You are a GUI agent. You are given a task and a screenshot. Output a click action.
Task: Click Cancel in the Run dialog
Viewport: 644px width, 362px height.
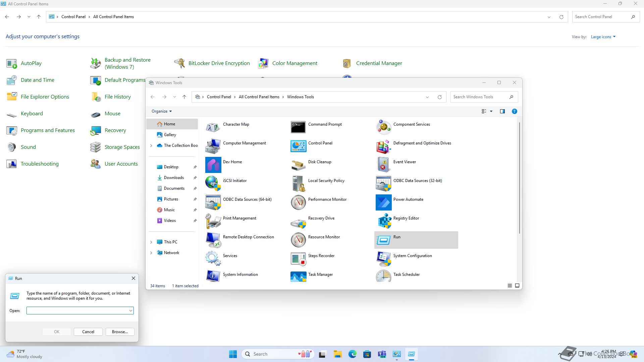click(x=88, y=332)
